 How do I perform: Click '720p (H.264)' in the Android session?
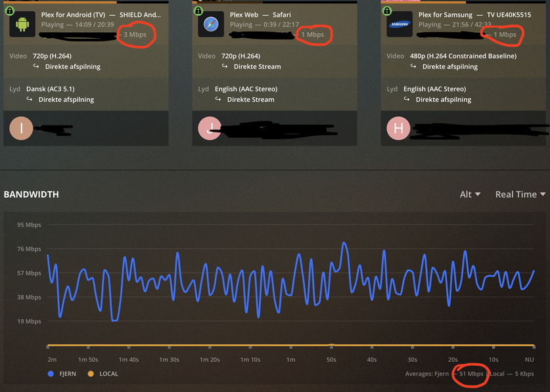point(52,56)
